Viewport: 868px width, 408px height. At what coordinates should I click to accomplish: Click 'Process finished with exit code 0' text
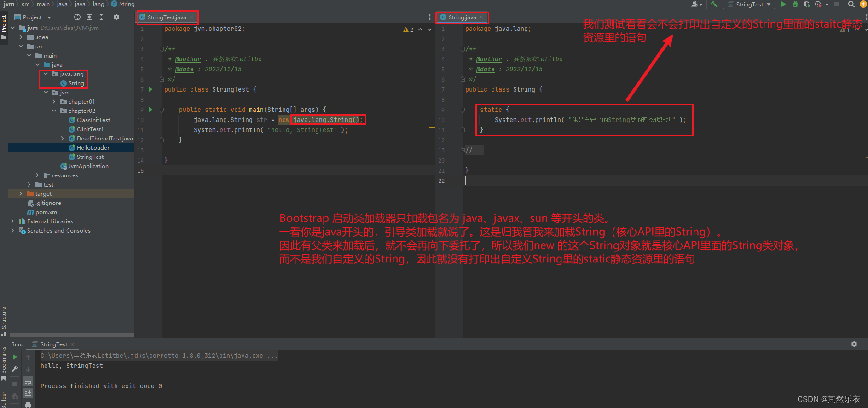(101, 386)
